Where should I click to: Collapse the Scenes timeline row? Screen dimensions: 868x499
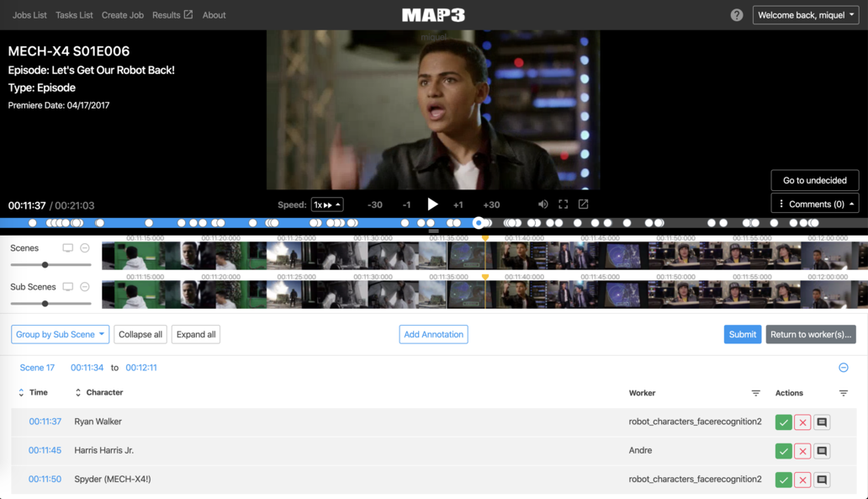[x=85, y=248]
